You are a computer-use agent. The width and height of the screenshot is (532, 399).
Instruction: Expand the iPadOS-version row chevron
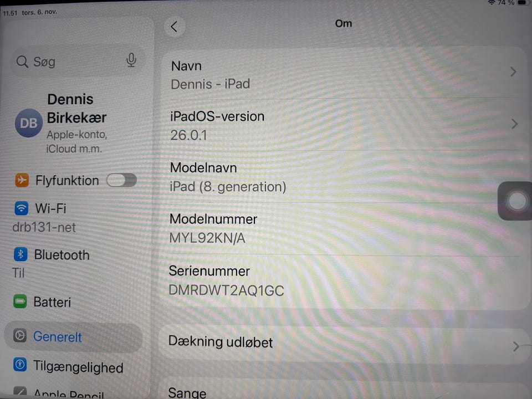pyautogui.click(x=514, y=124)
